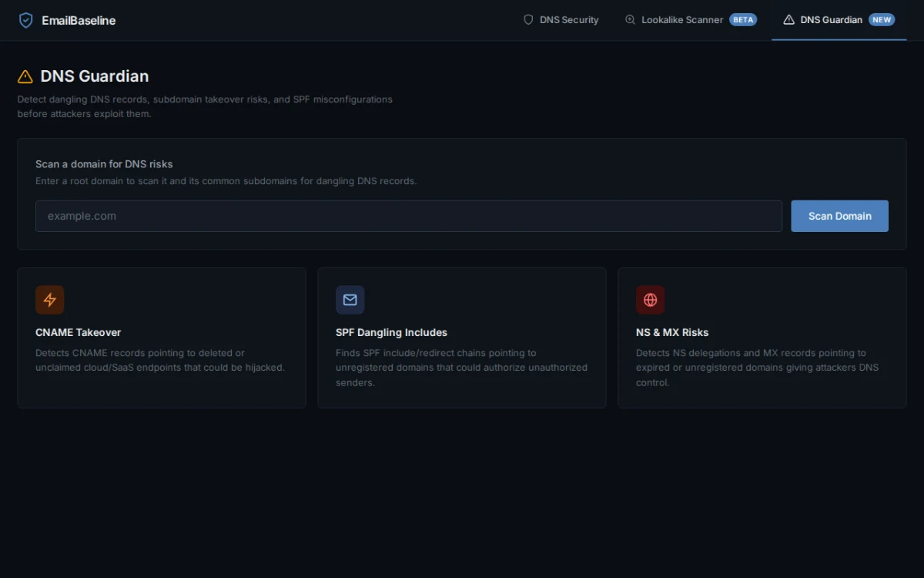Click the 'Detects CNAME records pointing to deleted' description
The width and height of the screenshot is (924, 578).
(x=160, y=360)
